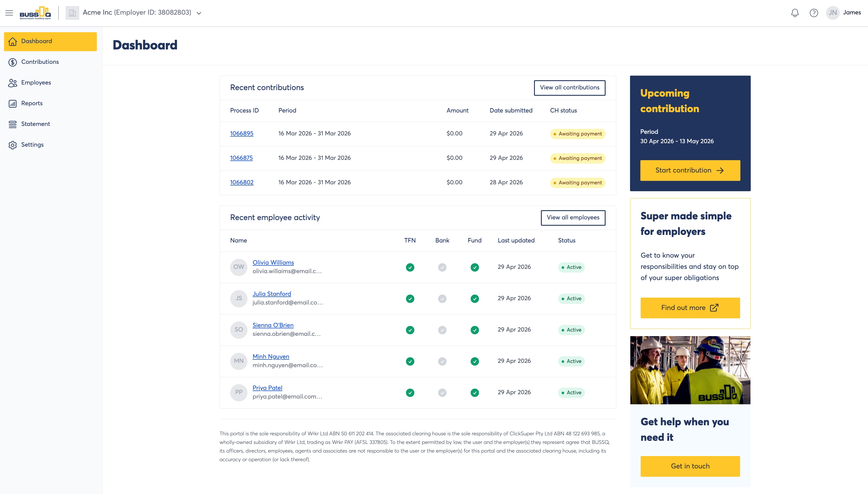Open process ID 1066895 link
868x494 pixels.
tap(242, 133)
